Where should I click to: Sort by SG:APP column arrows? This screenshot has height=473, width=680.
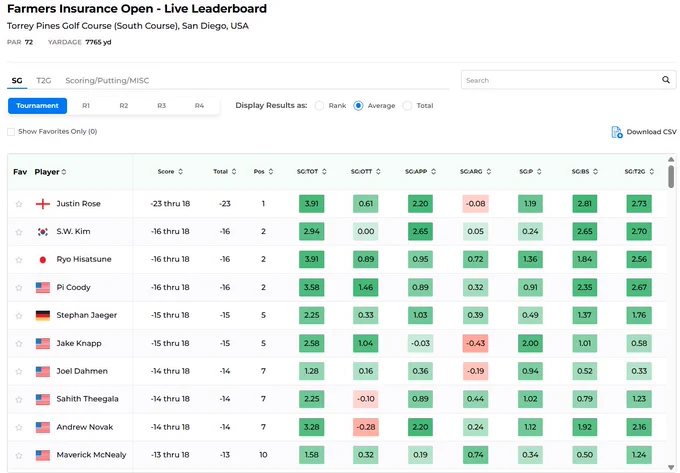click(x=433, y=171)
